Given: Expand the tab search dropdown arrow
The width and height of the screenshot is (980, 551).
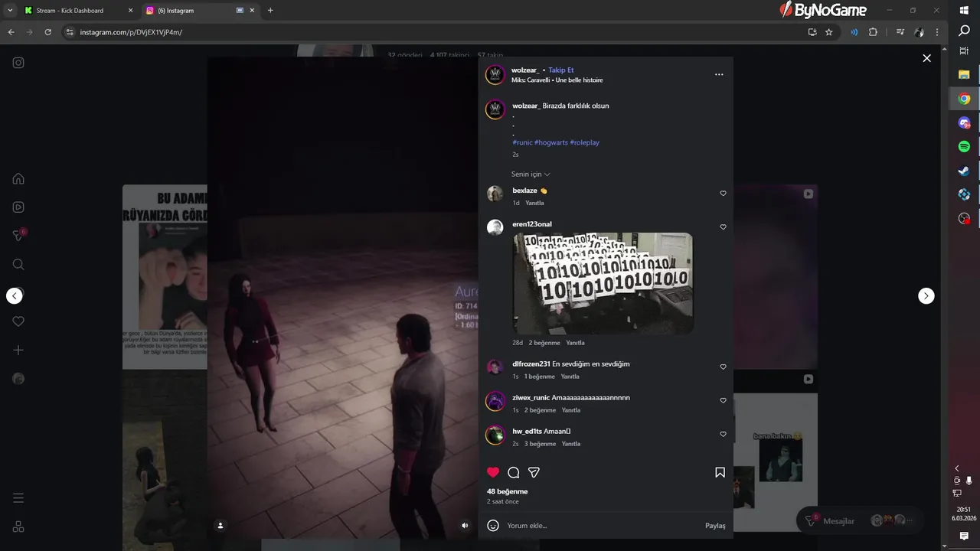Looking at the screenshot, I should (10, 11).
